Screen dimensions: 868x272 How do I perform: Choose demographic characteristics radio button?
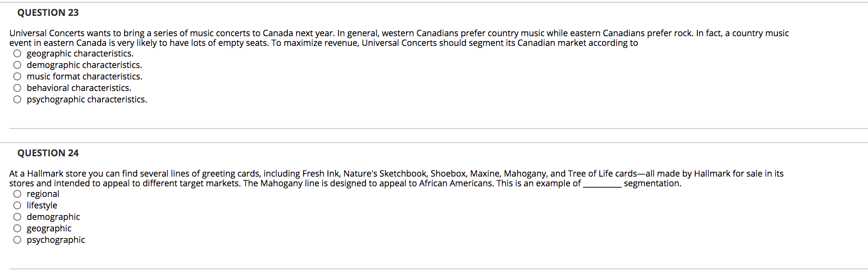(17, 65)
